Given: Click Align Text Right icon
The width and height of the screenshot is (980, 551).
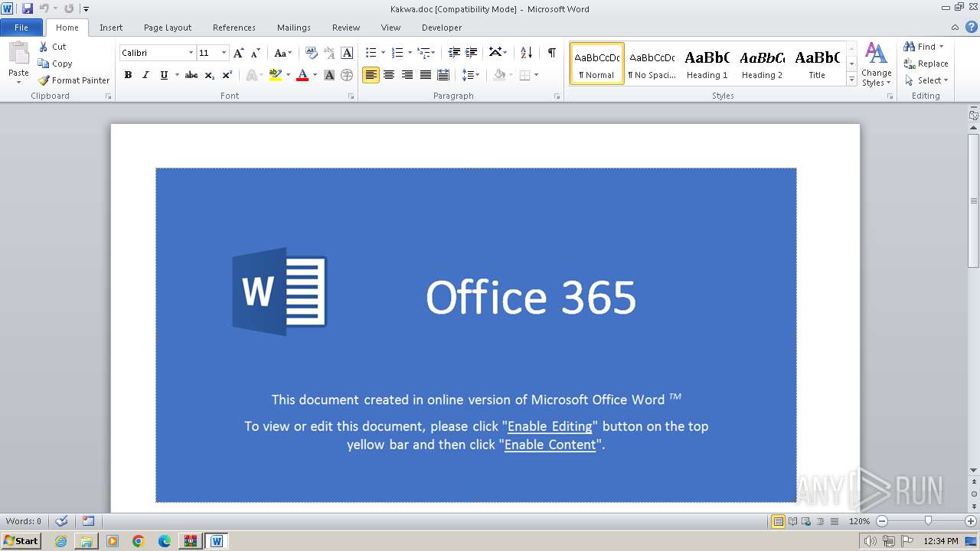Looking at the screenshot, I should (407, 75).
